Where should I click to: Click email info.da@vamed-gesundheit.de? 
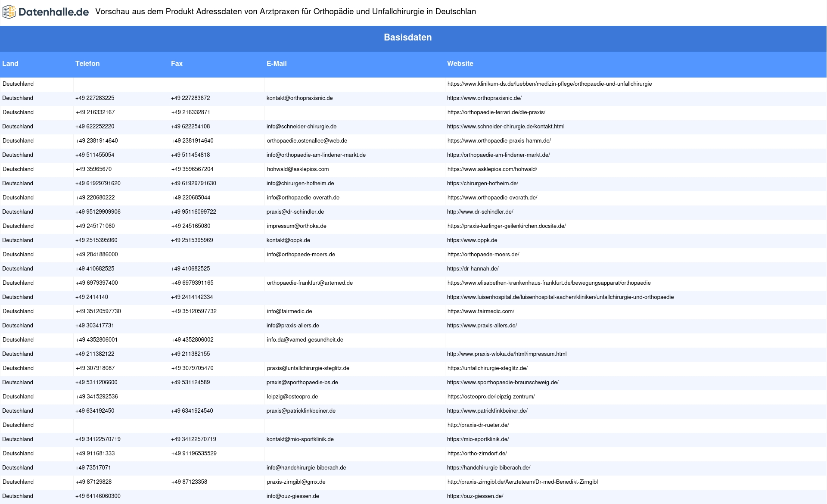point(305,340)
